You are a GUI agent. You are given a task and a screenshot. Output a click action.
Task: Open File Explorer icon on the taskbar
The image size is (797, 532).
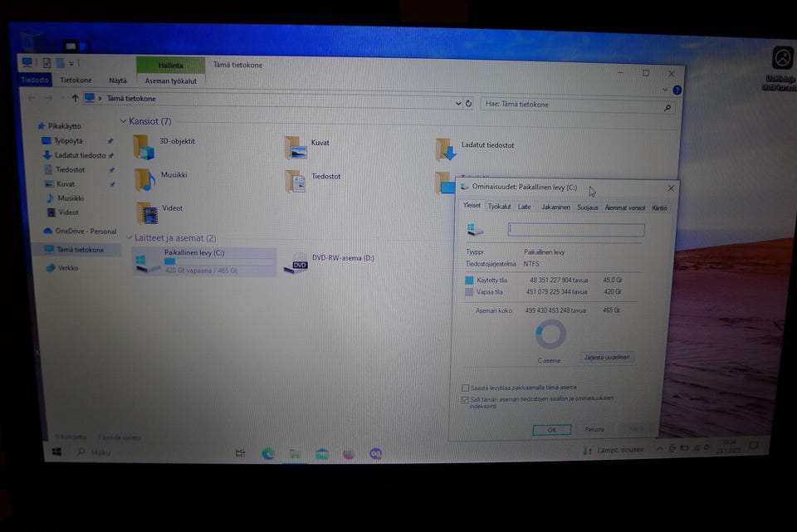point(295,454)
